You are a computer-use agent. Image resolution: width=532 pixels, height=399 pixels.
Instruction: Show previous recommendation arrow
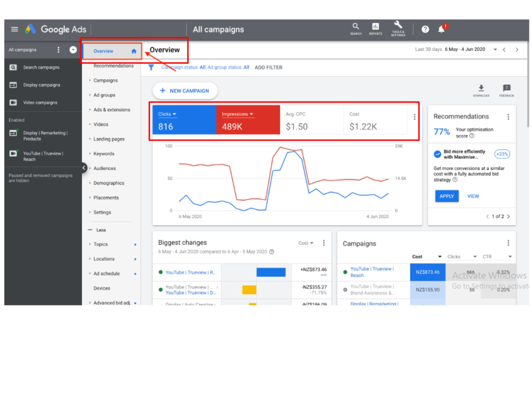(487, 217)
